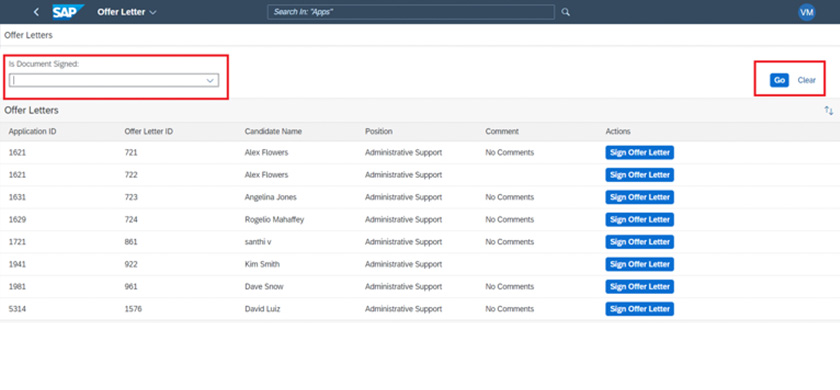Select No Comments in Dave Snow row
Screen dimensions: 840x390
(x=509, y=287)
